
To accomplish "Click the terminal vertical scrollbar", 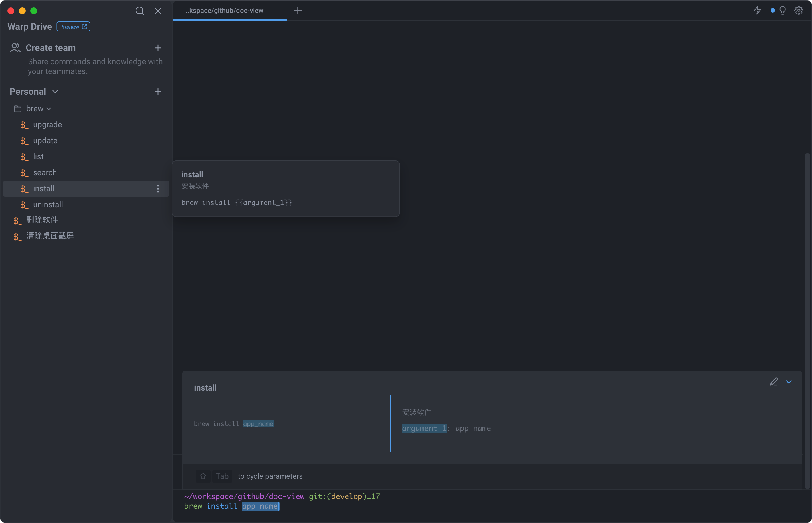I will click(807, 321).
